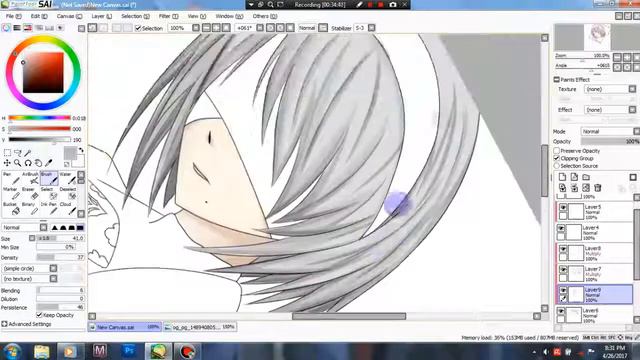640x360 pixels.
Task: Open the Others menu
Action: [265, 16]
